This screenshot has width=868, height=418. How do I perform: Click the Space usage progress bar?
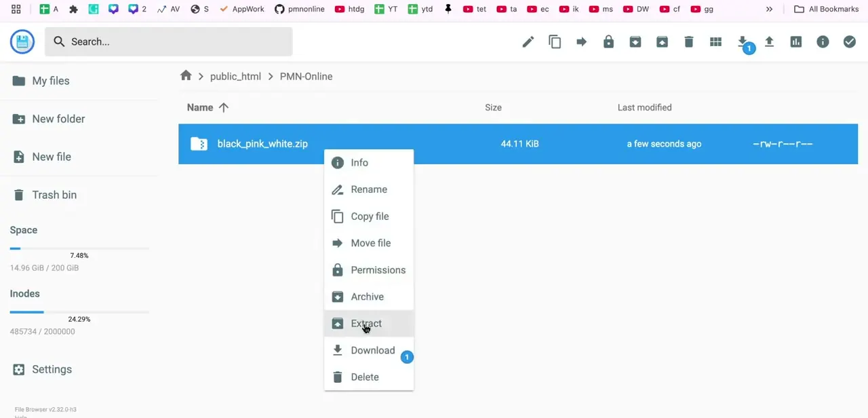click(79, 249)
